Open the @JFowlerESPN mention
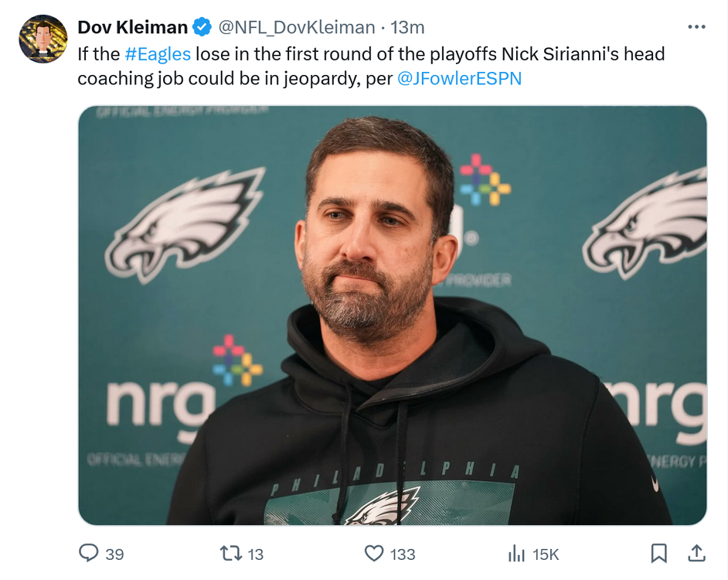The height and width of the screenshot is (580, 728). (459, 79)
